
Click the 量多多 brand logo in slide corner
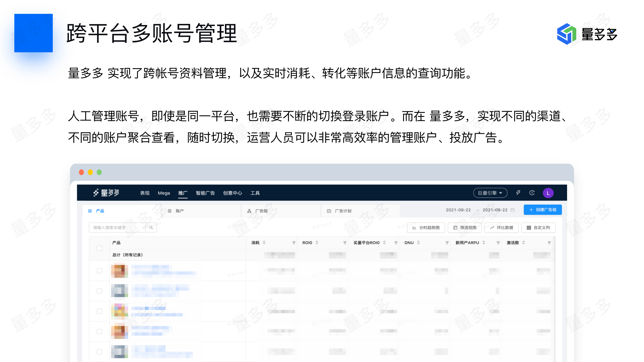[x=587, y=34]
